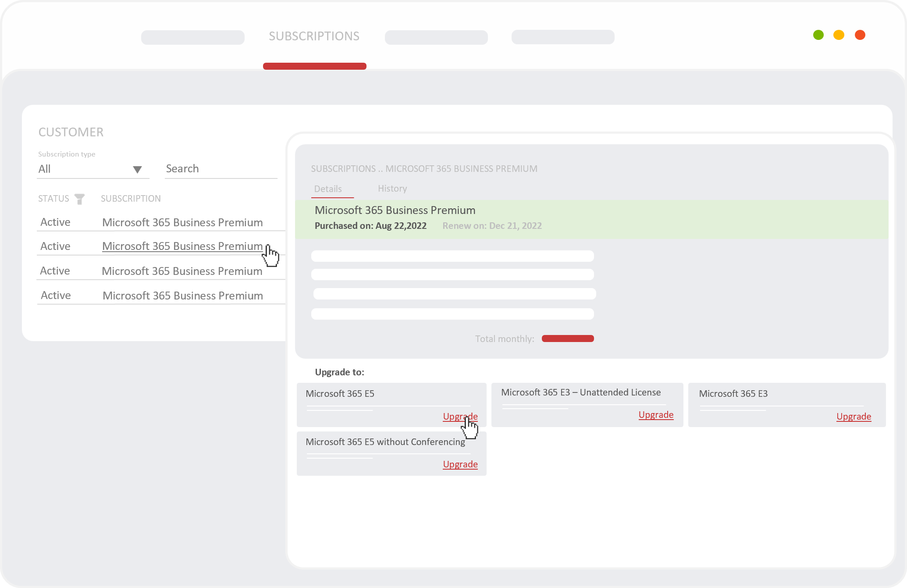Click Upgrade on the Microsoft 365 E3 card
Image resolution: width=907 pixels, height=588 pixels.
(854, 417)
